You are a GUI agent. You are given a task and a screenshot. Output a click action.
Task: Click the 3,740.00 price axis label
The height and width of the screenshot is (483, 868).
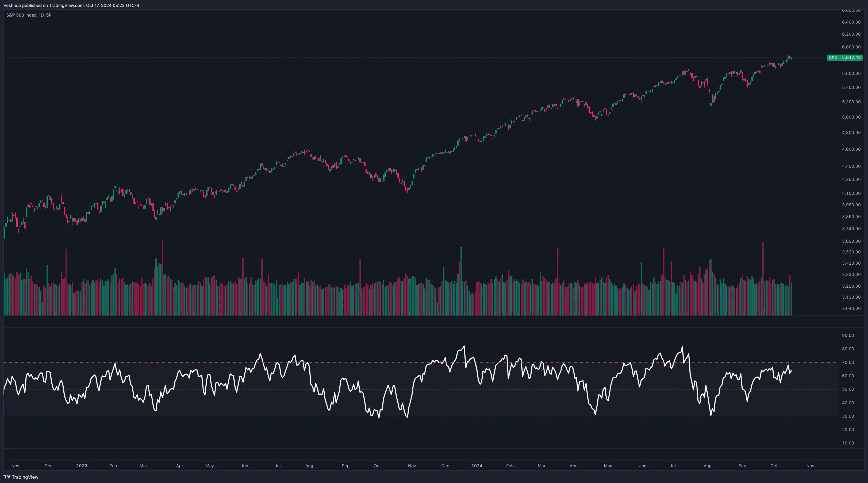click(x=851, y=229)
